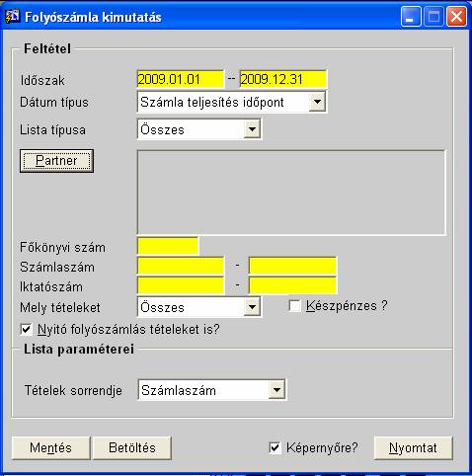Viewport: 472px width, 476px height.
Task: Expand the Lista típusa dropdown
Action: click(252, 129)
